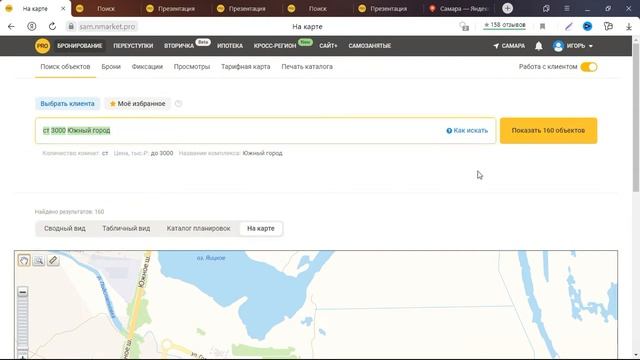640x360 pixels.
Task: Switch to Брони tab
Action: pos(111,67)
